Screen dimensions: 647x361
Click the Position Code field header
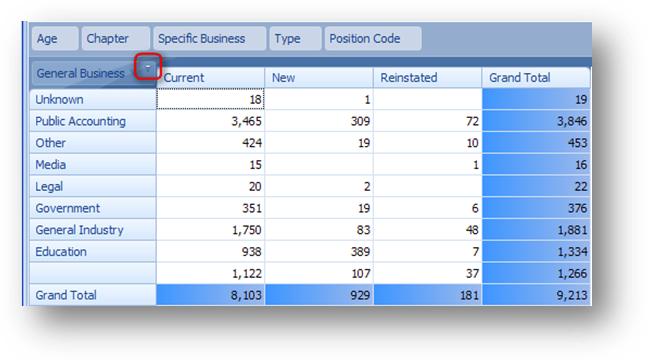(373, 38)
